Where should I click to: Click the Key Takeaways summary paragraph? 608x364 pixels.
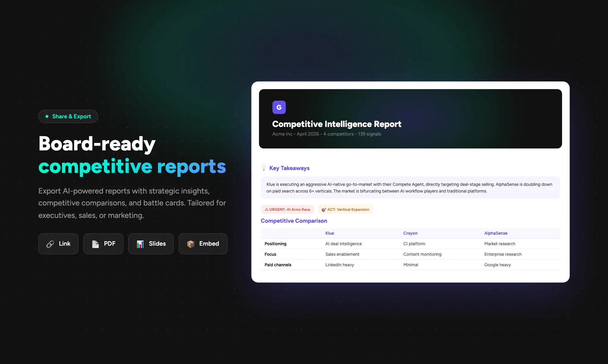pyautogui.click(x=409, y=188)
